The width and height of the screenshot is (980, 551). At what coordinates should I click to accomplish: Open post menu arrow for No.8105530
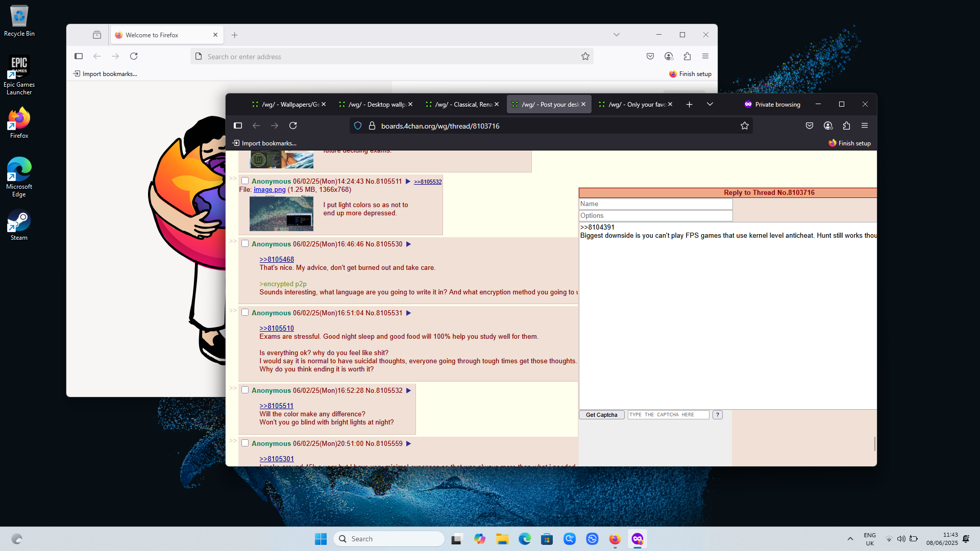click(x=408, y=244)
